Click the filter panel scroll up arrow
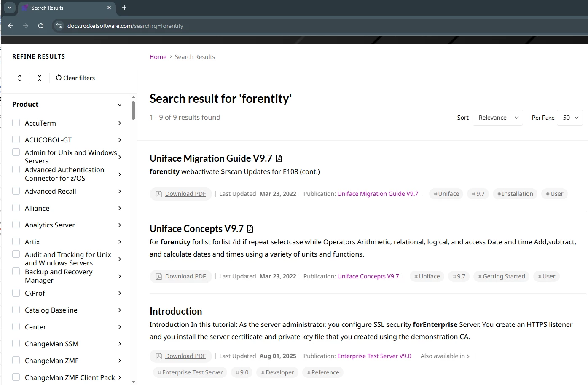Screen dimensions: 588x385 pos(134,97)
